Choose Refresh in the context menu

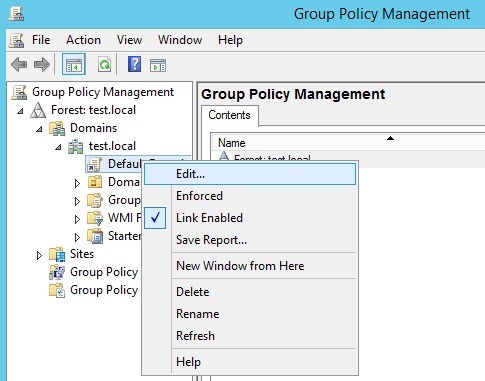[250, 336]
